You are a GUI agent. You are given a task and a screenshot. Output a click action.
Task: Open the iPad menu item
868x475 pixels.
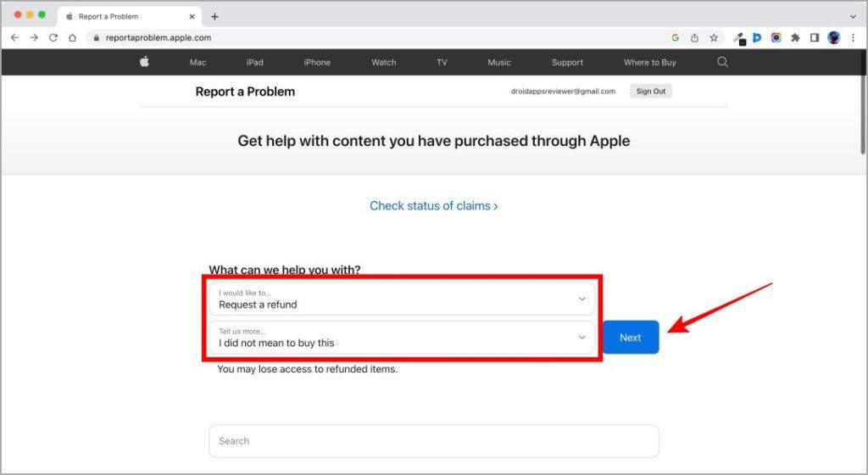[x=254, y=63]
